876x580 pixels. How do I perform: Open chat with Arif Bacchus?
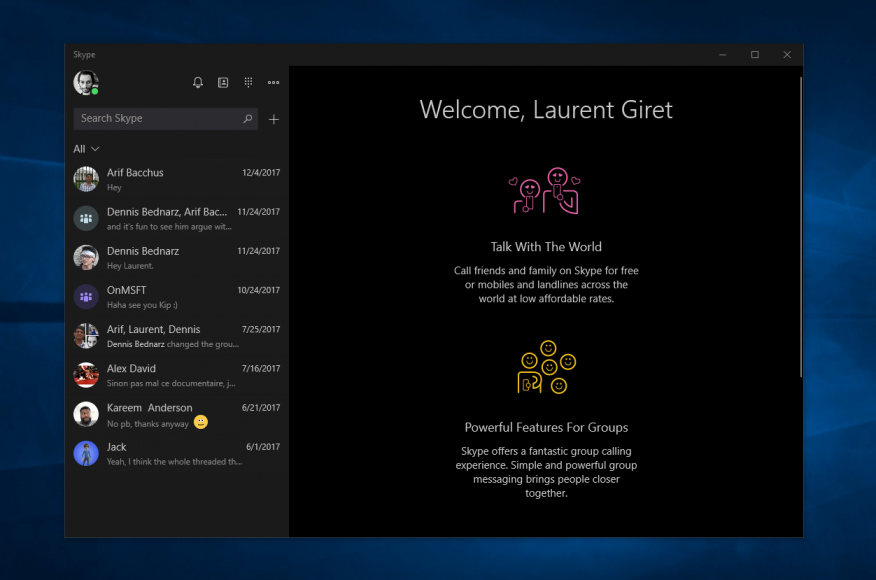click(177, 179)
